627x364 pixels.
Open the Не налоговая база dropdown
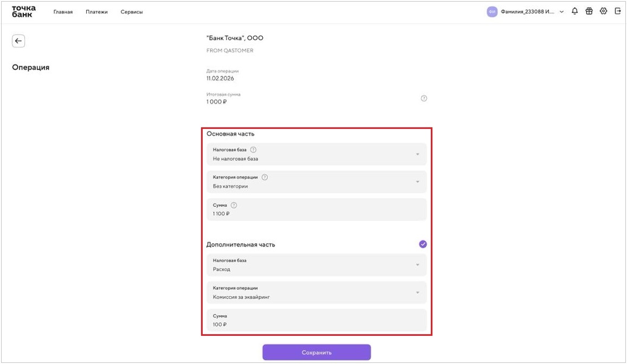point(316,154)
